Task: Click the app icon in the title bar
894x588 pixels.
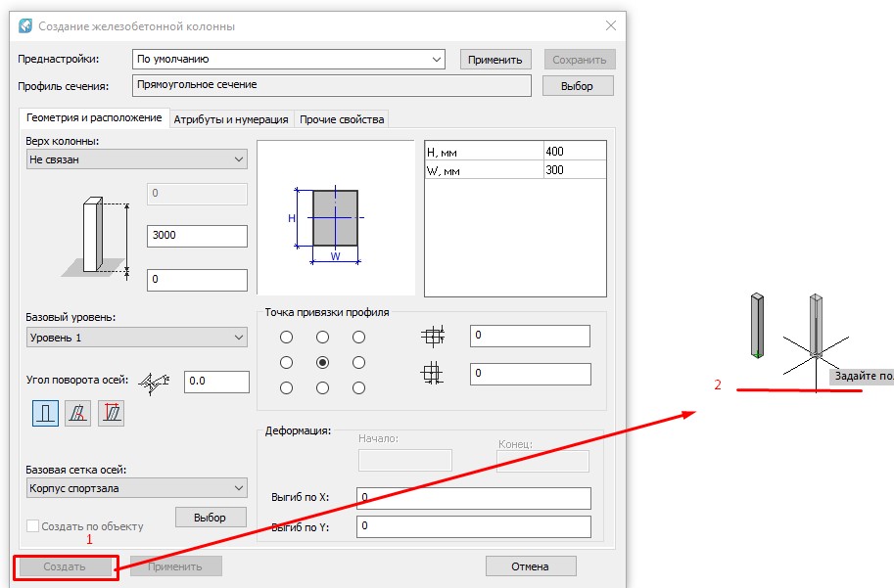Action: (25, 26)
